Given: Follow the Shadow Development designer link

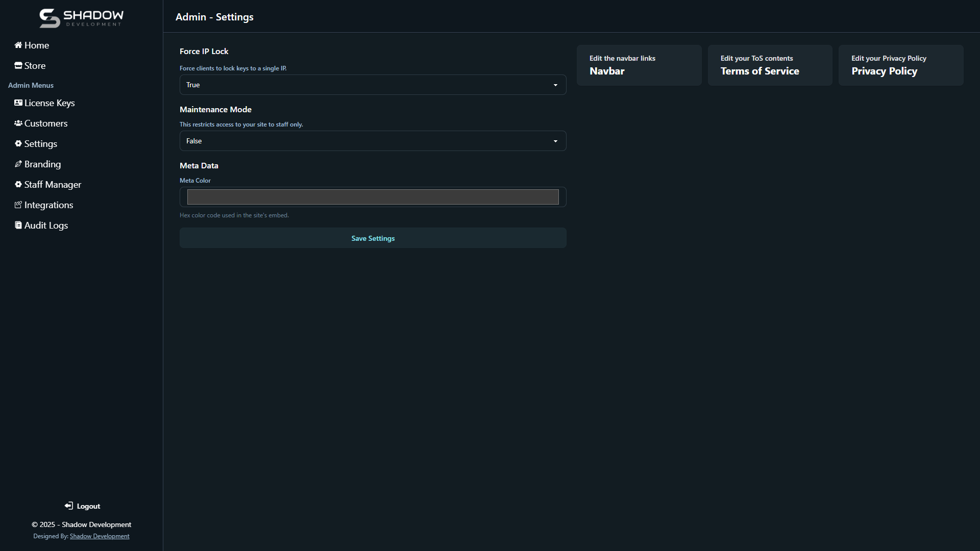Looking at the screenshot, I should coord(100,536).
